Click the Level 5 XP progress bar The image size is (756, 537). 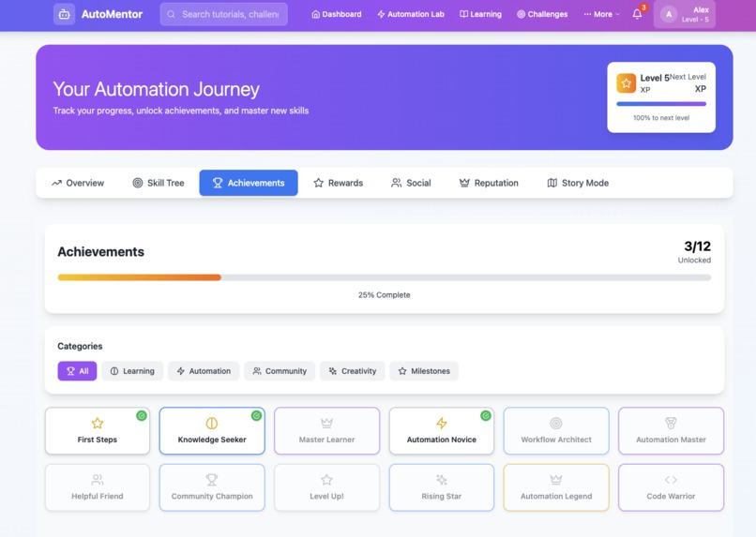pyautogui.click(x=661, y=103)
